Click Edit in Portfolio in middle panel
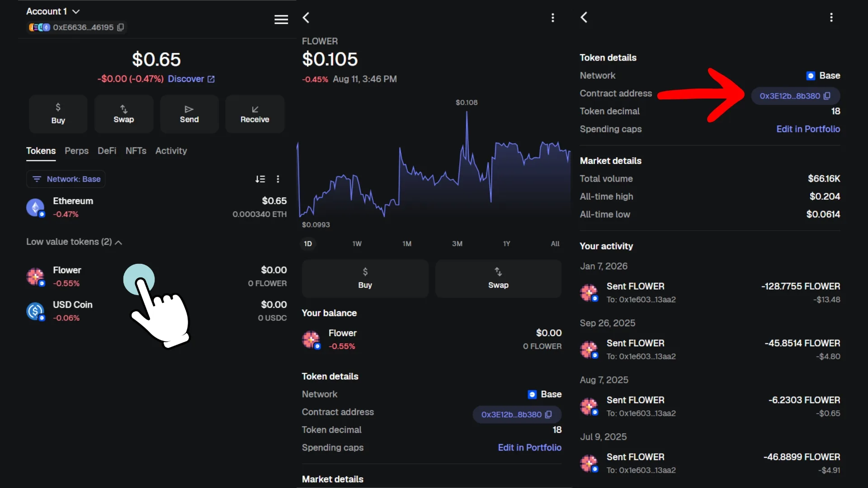Image resolution: width=868 pixels, height=488 pixels. click(x=529, y=447)
